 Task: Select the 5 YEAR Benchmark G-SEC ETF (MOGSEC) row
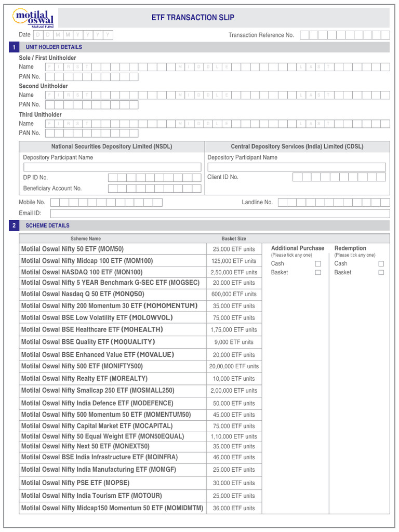140,283
